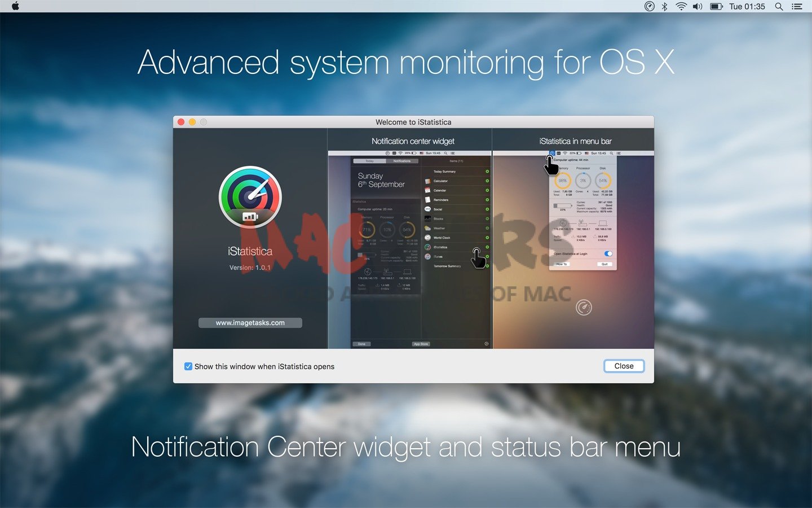Click the Close button in Welcome window
Viewport: 812px width, 508px height.
[x=624, y=366]
